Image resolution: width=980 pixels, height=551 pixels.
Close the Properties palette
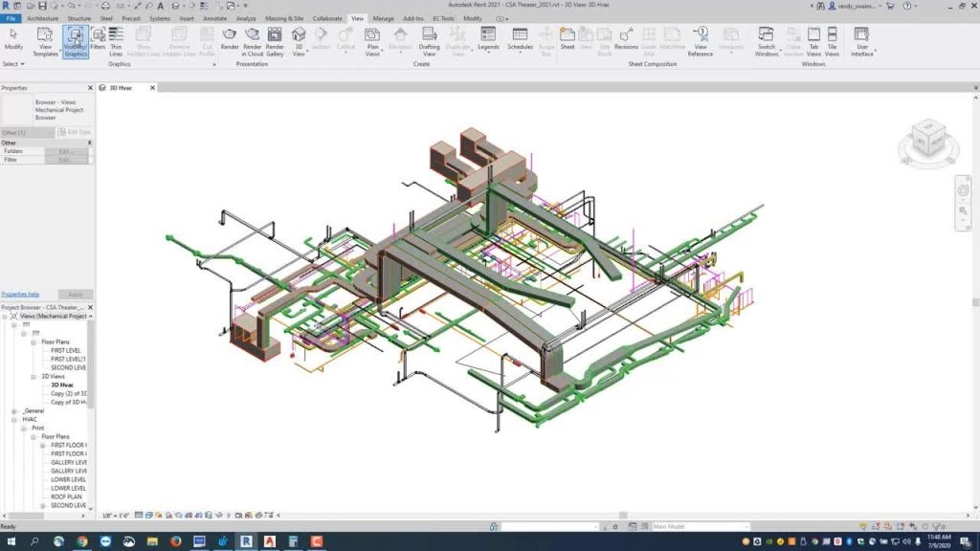90,88
